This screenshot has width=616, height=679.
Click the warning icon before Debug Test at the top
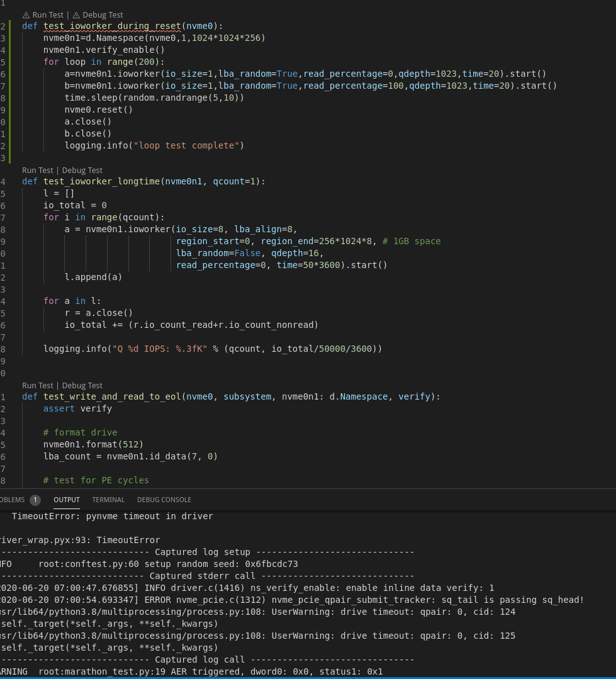(76, 14)
